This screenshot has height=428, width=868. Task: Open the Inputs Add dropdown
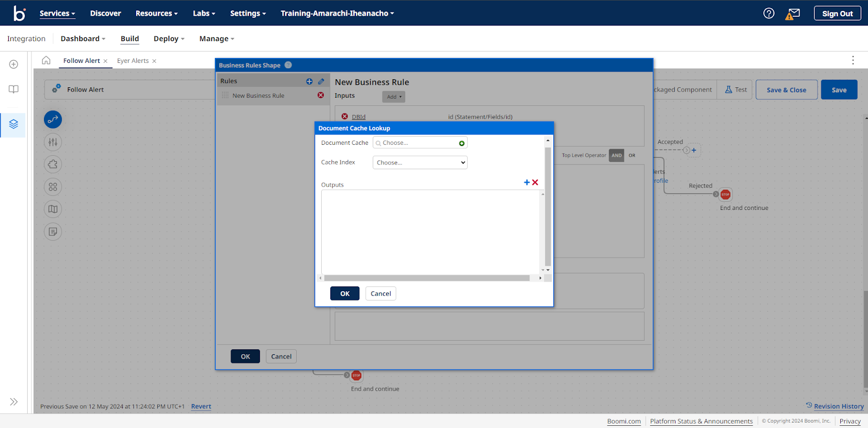coord(393,97)
